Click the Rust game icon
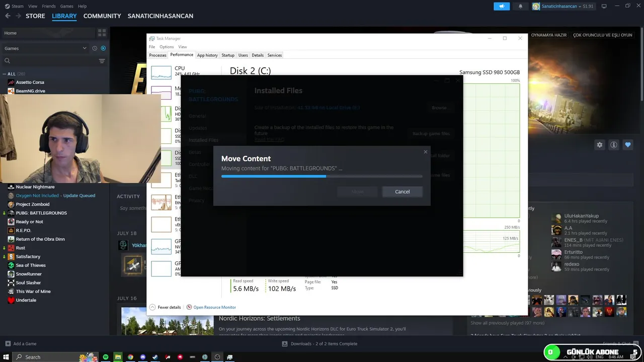Viewport: 644px width, 362px height. click(x=11, y=248)
